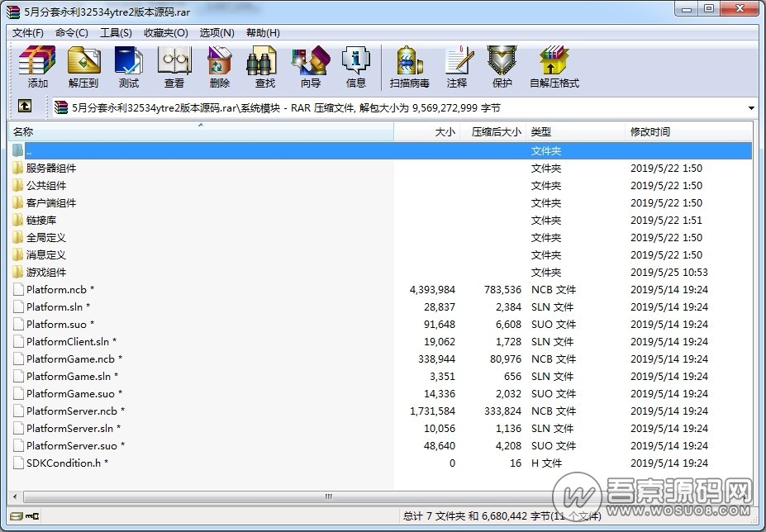
Task: Open the address bar path dropdown arrow
Action: click(751, 108)
